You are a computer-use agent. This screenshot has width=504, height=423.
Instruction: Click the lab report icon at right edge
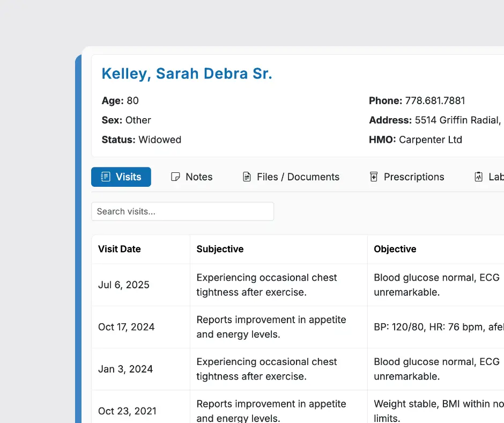point(479,177)
